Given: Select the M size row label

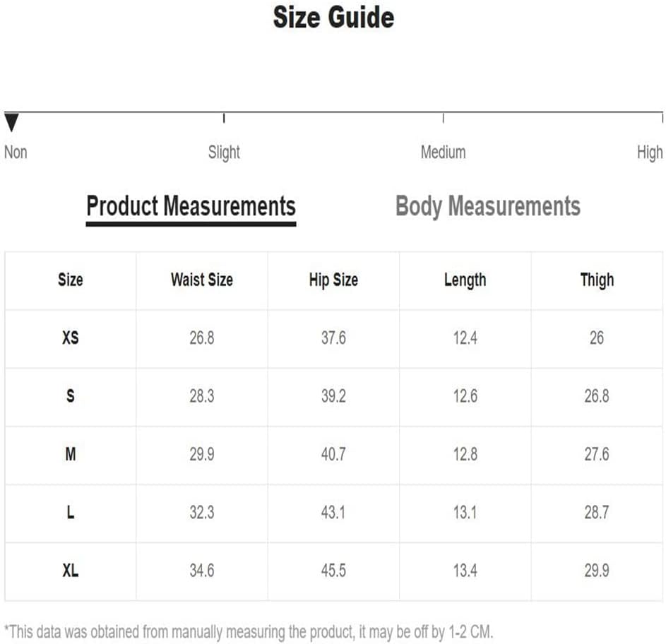Looking at the screenshot, I should pyautogui.click(x=71, y=454).
